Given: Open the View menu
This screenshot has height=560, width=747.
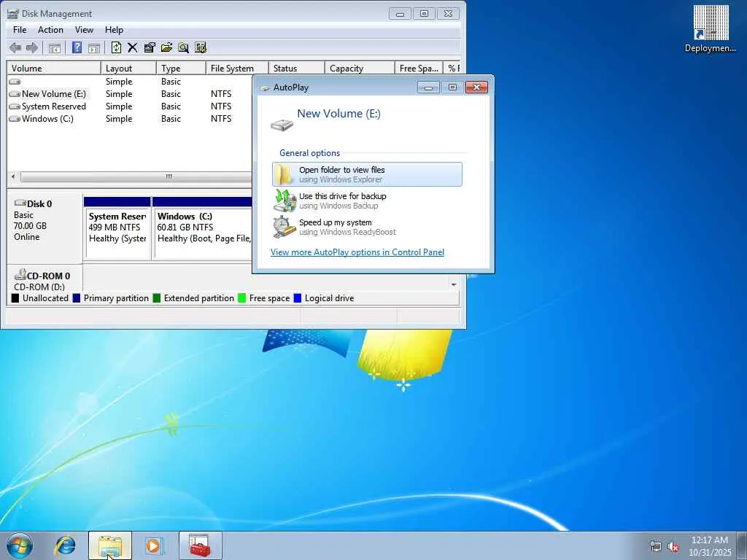Looking at the screenshot, I should pos(84,29).
